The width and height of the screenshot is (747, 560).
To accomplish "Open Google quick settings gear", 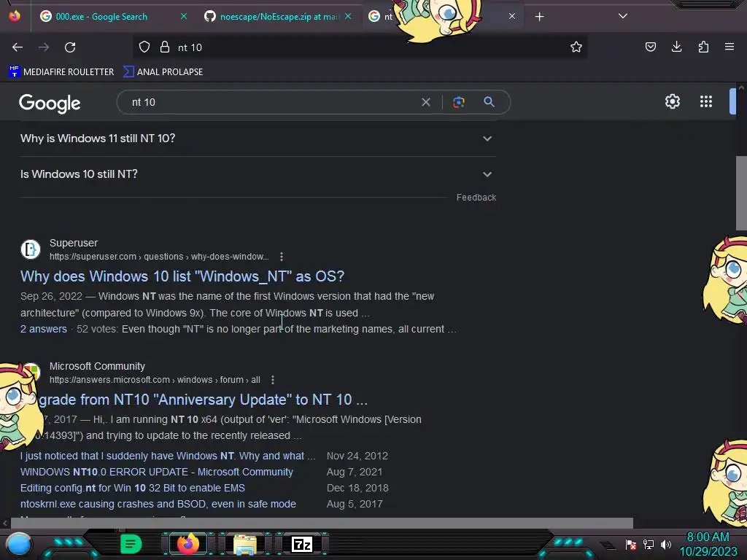I will [672, 101].
